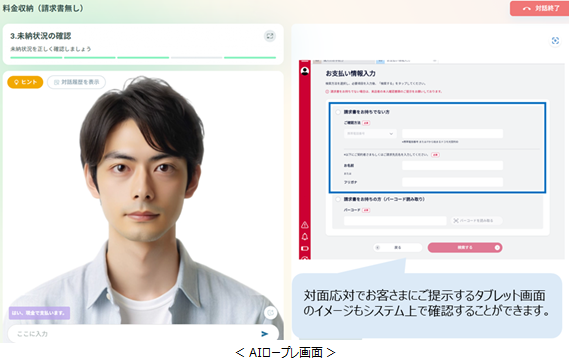Click the battery-shaped icon in red sidebar
This screenshot has height=363, width=569.
(x=305, y=248)
